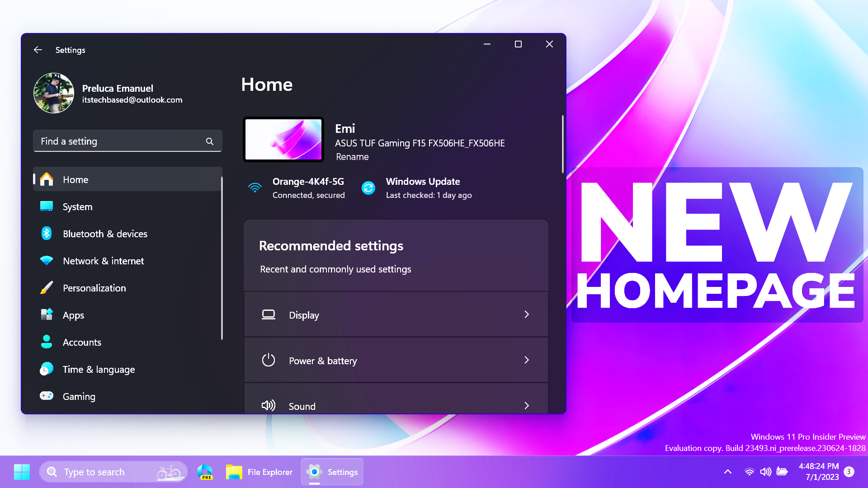Select the System settings icon
868x488 pixels.
[47, 206]
